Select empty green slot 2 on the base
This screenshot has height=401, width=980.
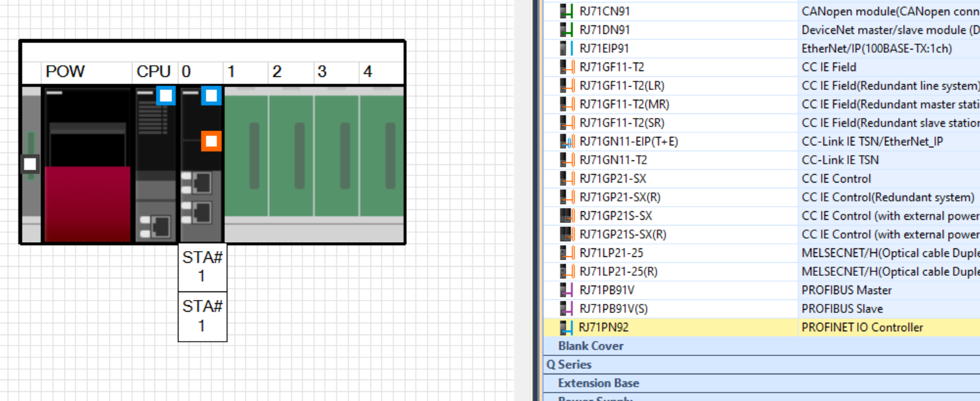(291, 156)
